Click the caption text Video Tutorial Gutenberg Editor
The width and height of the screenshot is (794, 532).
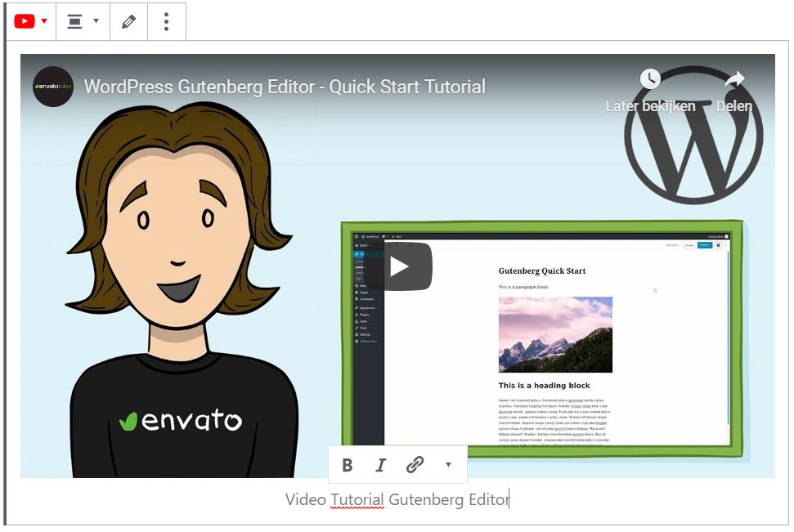pos(397,499)
